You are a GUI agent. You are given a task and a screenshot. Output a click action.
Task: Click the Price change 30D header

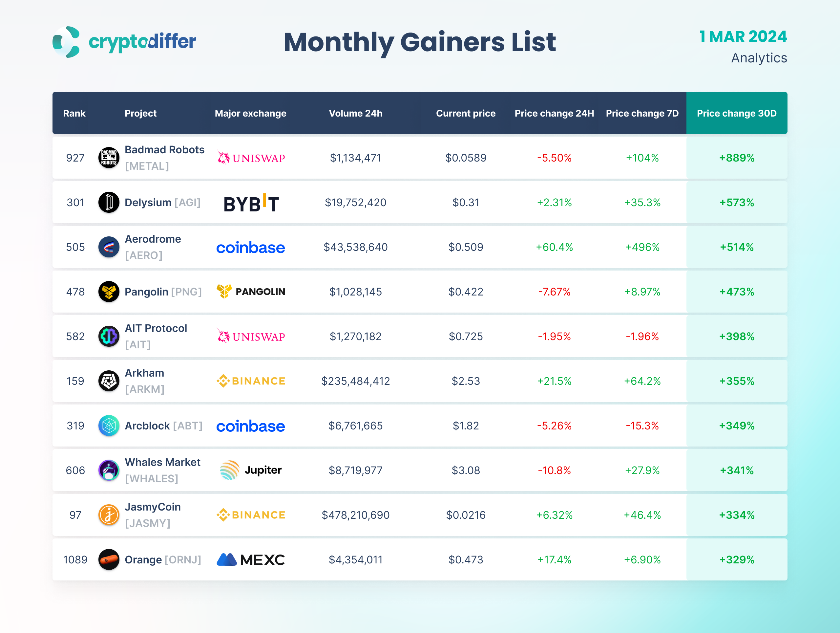tap(736, 113)
